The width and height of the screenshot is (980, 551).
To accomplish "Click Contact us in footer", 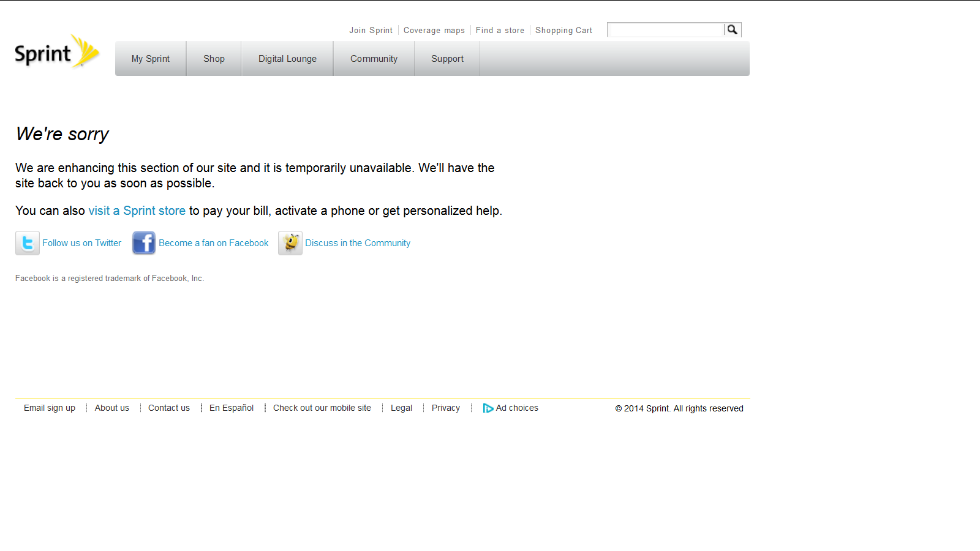I will coord(169,408).
